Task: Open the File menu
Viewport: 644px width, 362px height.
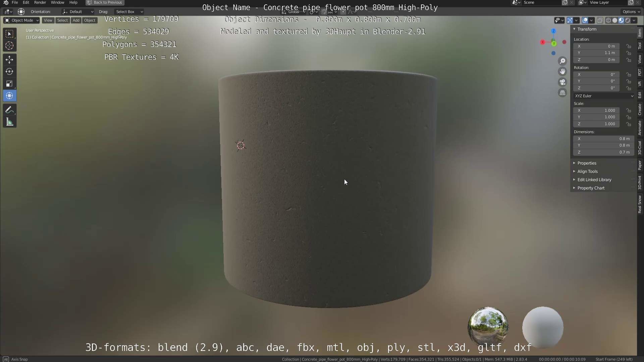Action: pos(15,2)
